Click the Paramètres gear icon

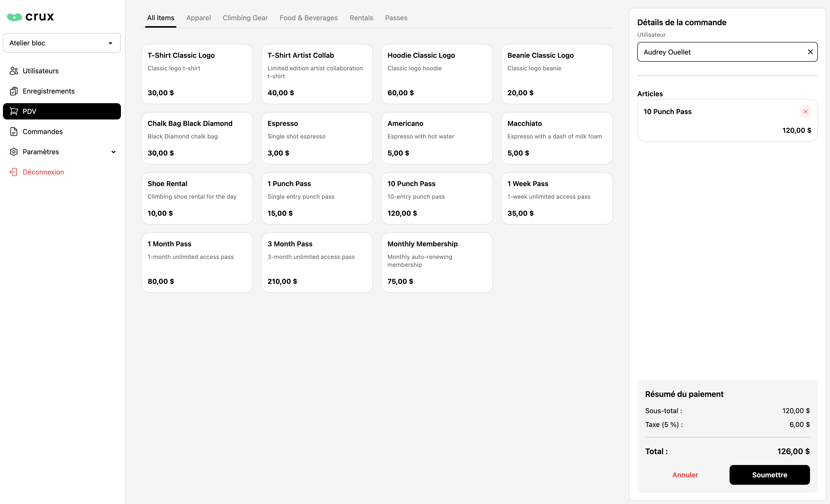coord(14,152)
